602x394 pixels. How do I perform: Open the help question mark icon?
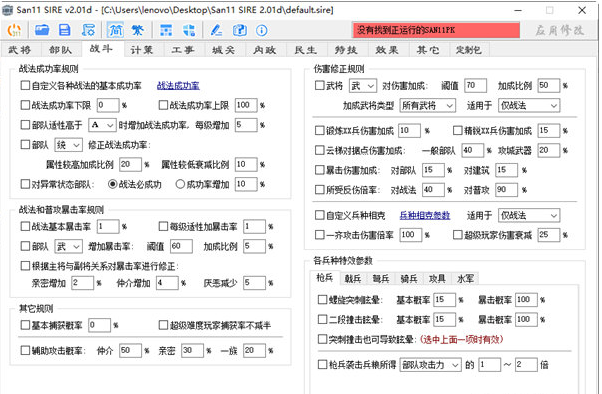[x=240, y=30]
